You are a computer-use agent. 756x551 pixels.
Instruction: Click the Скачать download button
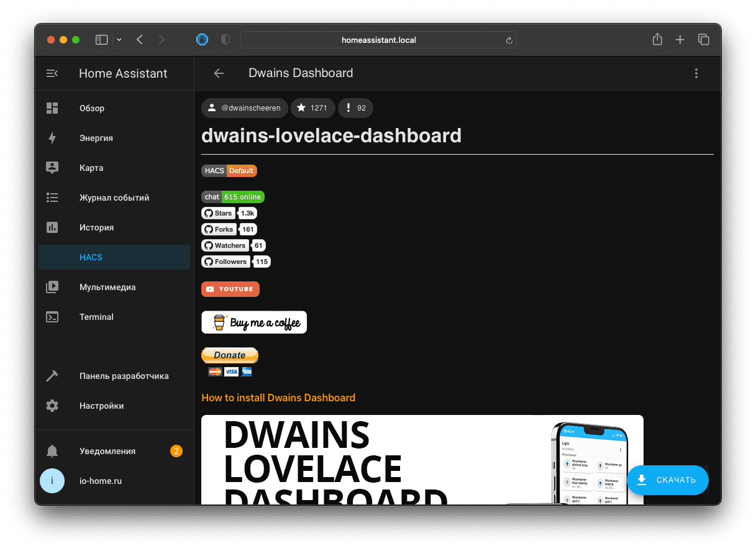click(x=667, y=480)
